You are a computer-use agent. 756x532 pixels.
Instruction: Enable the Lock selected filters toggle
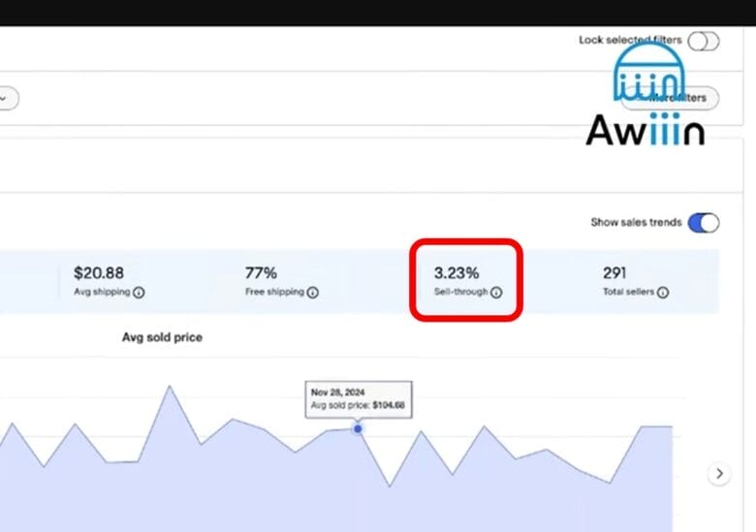click(x=704, y=41)
